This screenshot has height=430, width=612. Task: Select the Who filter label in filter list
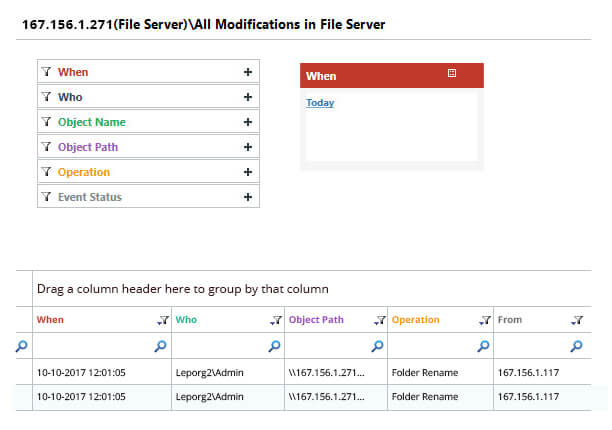[70, 97]
